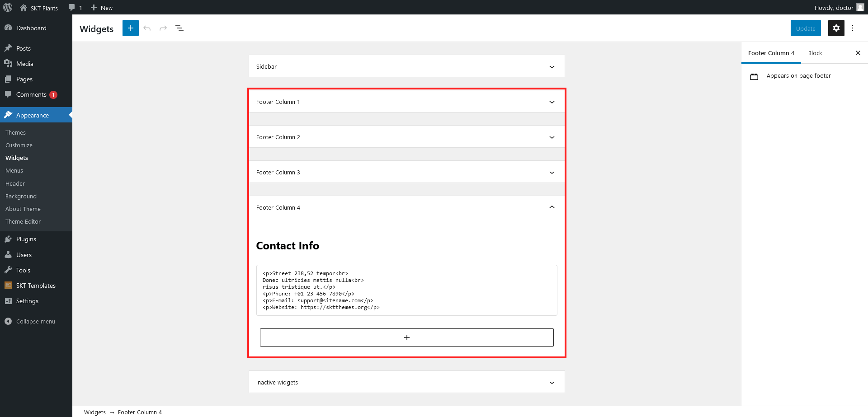Open the Comments menu item
This screenshot has height=417, width=868.
pyautogui.click(x=31, y=94)
